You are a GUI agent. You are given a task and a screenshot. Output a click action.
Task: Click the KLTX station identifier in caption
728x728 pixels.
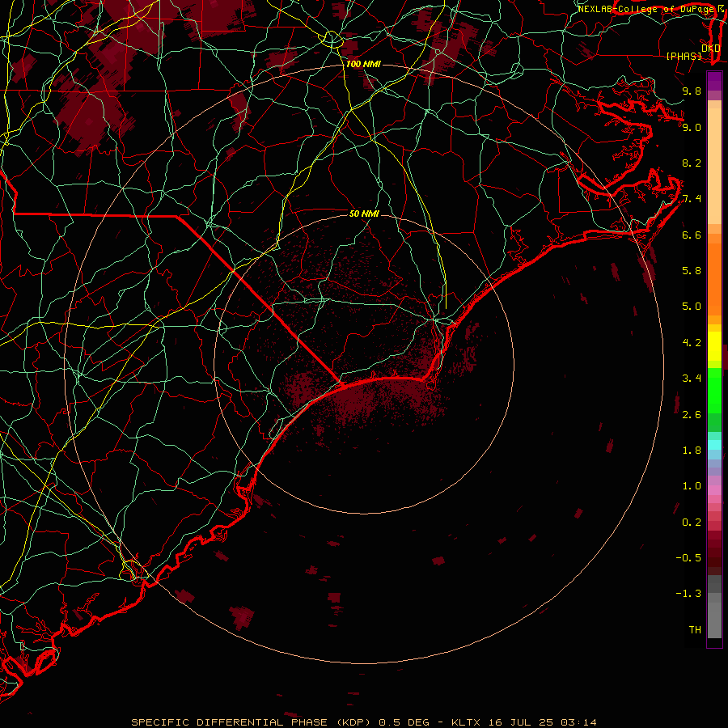pyautogui.click(x=466, y=722)
